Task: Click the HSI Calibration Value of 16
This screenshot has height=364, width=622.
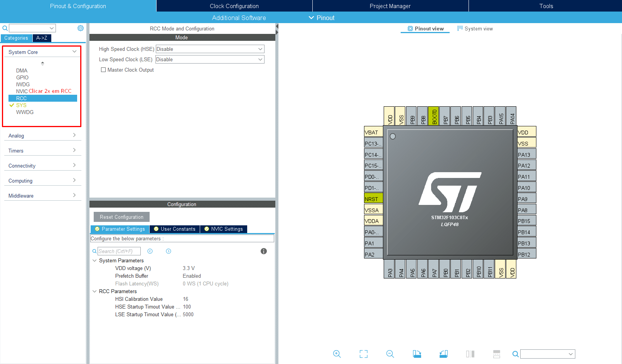Action: 185,299
